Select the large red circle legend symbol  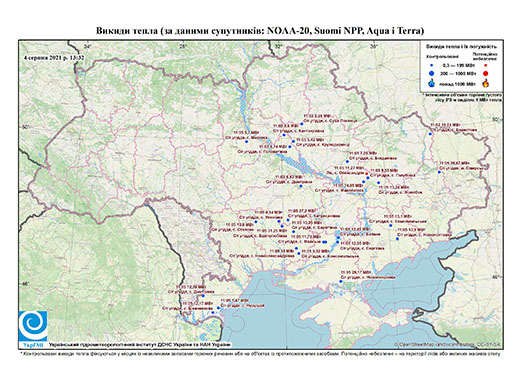485,74
